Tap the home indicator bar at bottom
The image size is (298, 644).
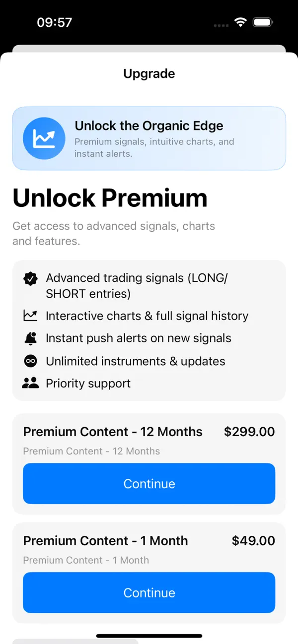pos(149,636)
